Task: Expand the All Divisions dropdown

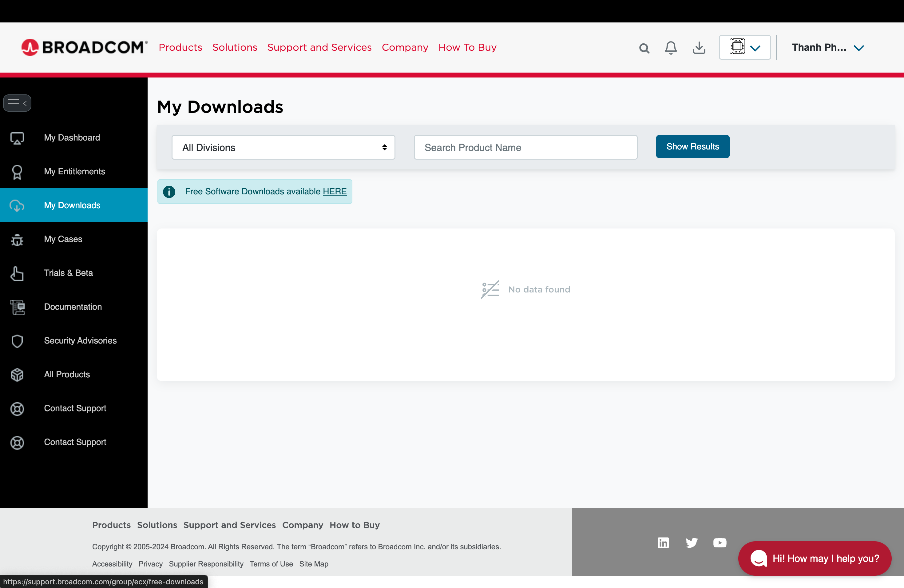Action: (283, 147)
